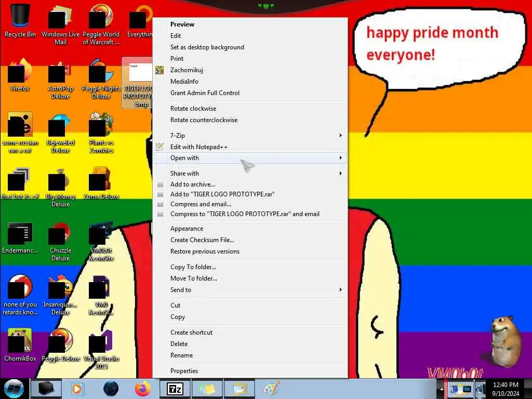This screenshot has width=532, height=399.
Task: Choose Delete from the context menu
Action: click(250, 344)
